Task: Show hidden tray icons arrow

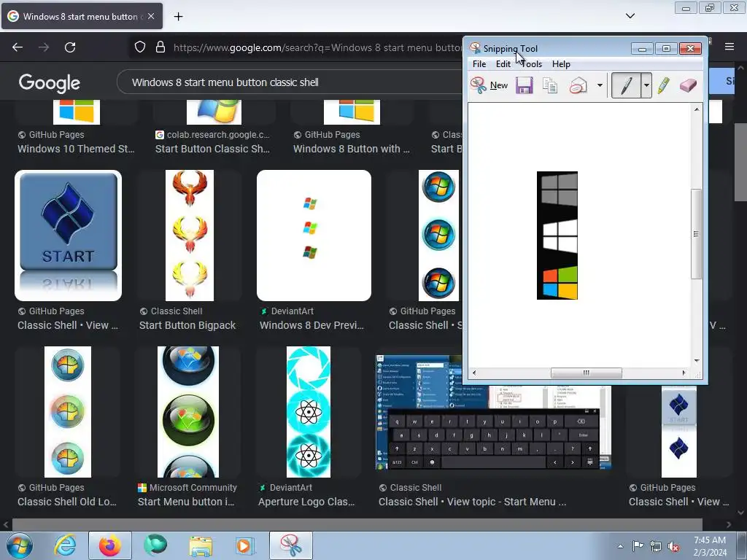Action: click(620, 546)
